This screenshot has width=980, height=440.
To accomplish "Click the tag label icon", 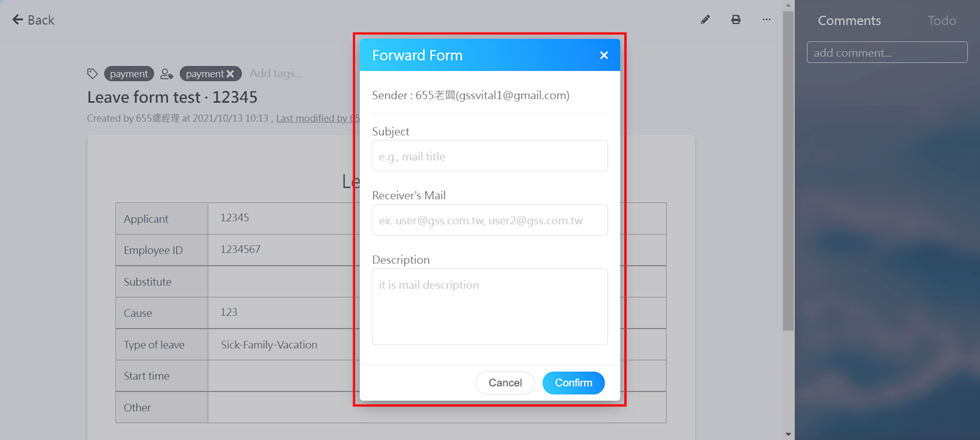I will point(92,74).
